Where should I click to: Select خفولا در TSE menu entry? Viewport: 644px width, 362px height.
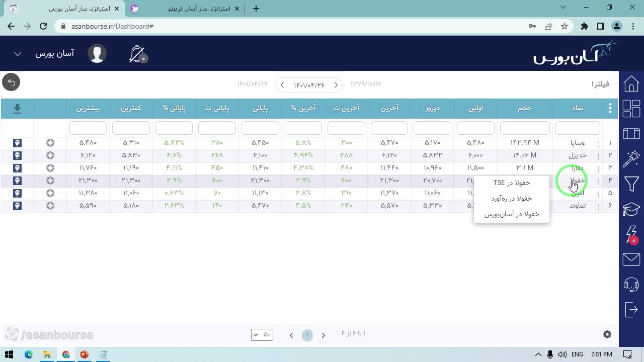pos(511,183)
